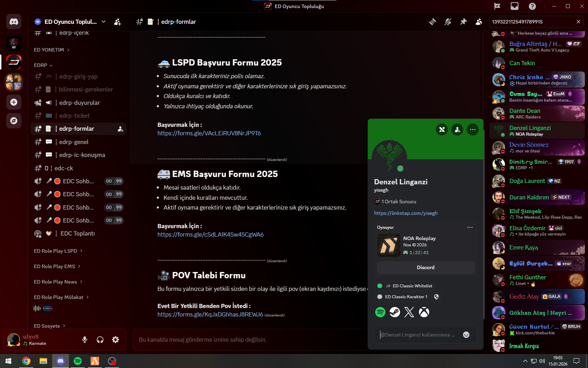The width and height of the screenshot is (588, 368).
Task: Open the linkstap.com/yisegh profile link
Action: (406, 213)
